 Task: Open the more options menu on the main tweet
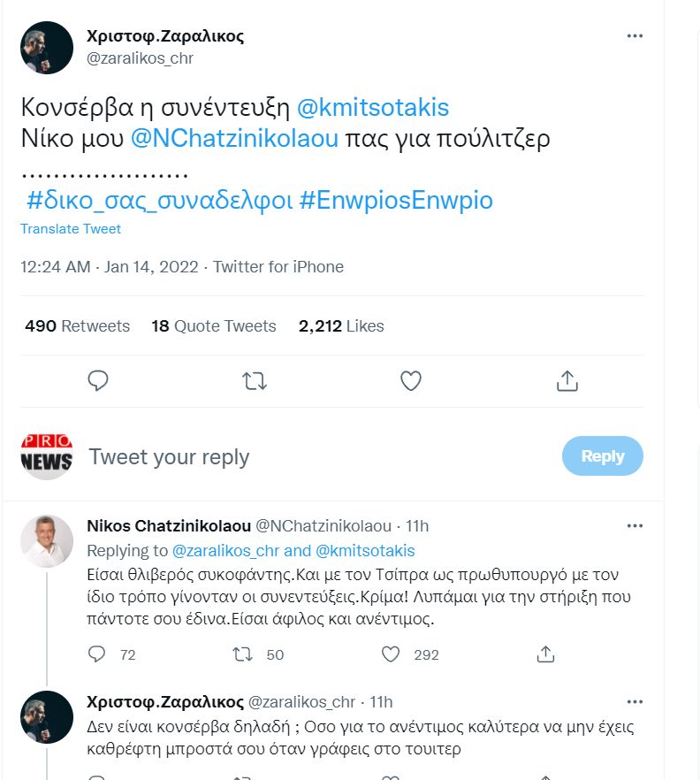click(635, 36)
